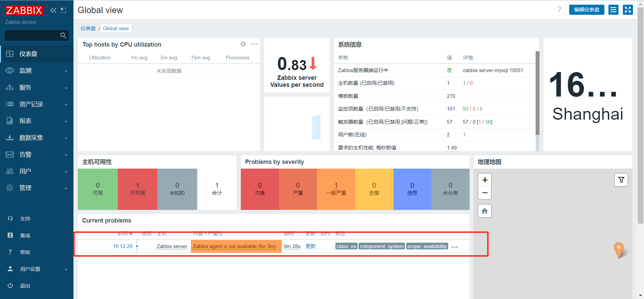Click the 告警 envelope icon
The height and width of the screenshot is (299, 644).
pos(10,155)
